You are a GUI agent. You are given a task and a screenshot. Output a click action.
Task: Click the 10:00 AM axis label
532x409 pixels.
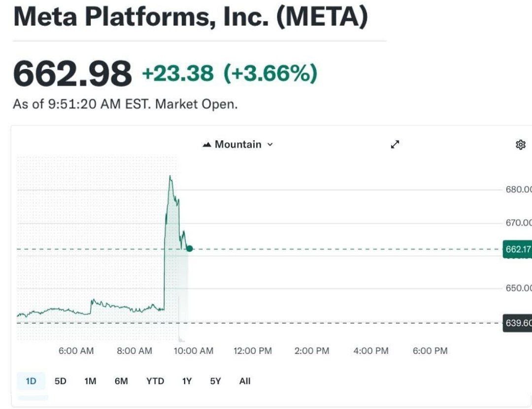point(193,351)
